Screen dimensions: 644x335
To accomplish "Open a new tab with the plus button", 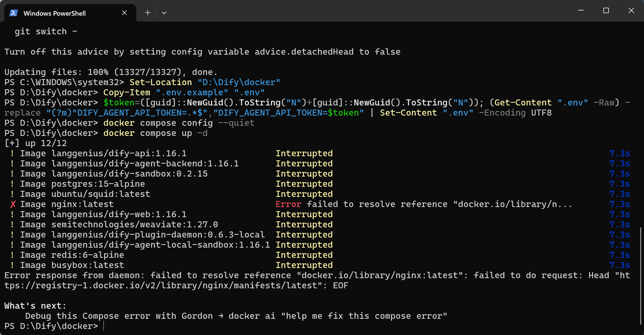I will tap(148, 13).
